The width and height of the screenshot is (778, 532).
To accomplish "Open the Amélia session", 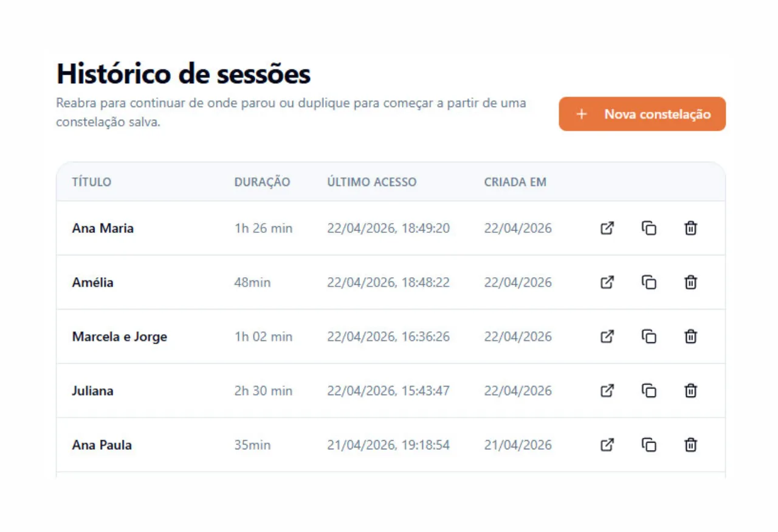I will tap(607, 283).
